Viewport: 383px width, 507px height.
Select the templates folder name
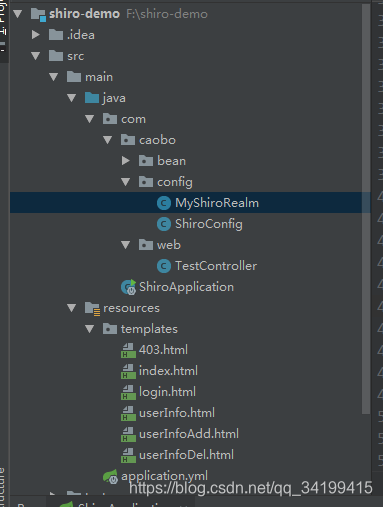click(149, 329)
